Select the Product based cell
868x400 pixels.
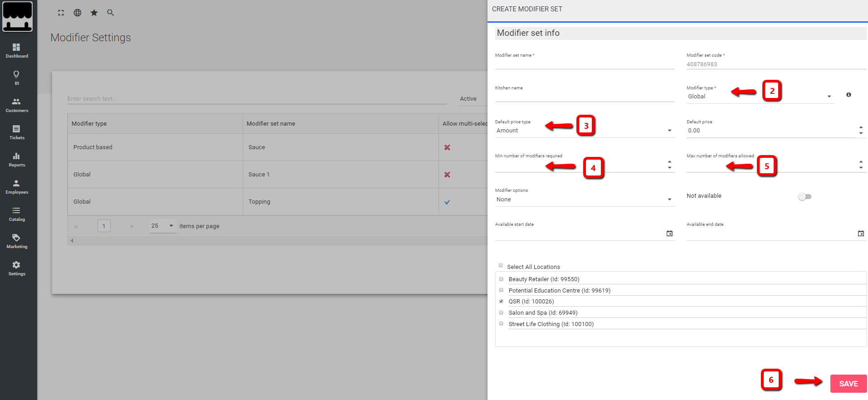155,147
